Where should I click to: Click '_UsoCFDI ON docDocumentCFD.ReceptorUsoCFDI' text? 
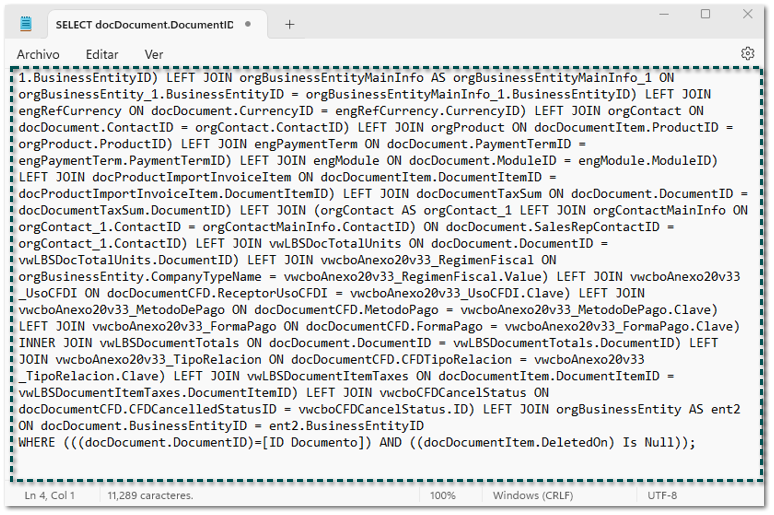pos(173,294)
